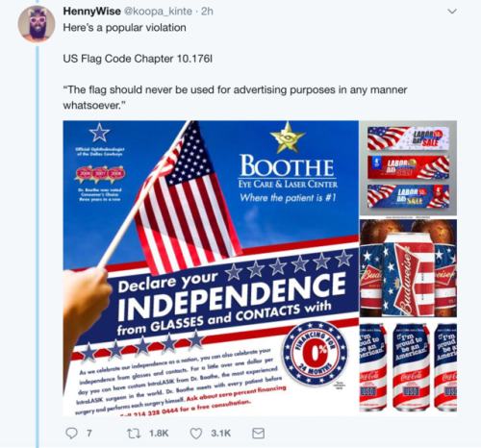Visit @koopa_kinte handle link
Viewport: 481px width, 448px height.
[158, 12]
